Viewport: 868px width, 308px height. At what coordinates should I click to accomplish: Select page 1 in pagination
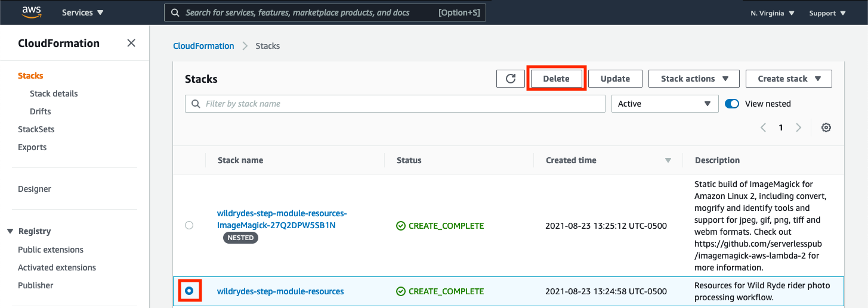click(x=781, y=127)
